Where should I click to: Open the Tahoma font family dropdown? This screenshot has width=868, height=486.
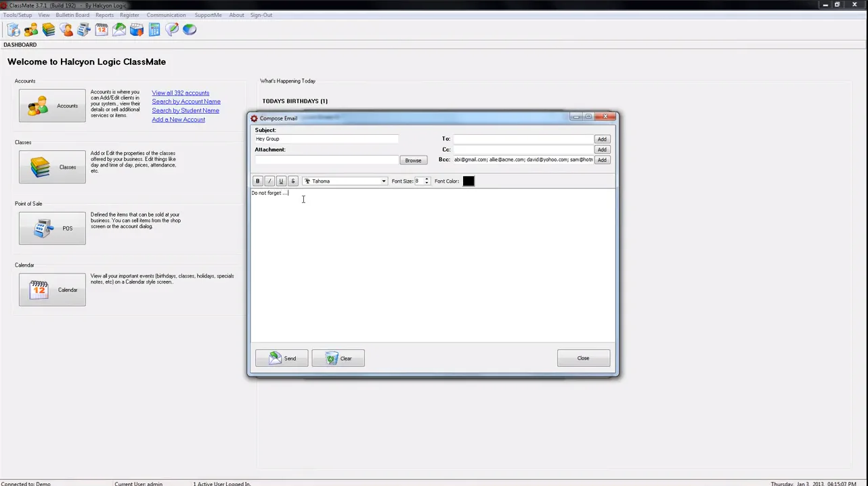383,181
